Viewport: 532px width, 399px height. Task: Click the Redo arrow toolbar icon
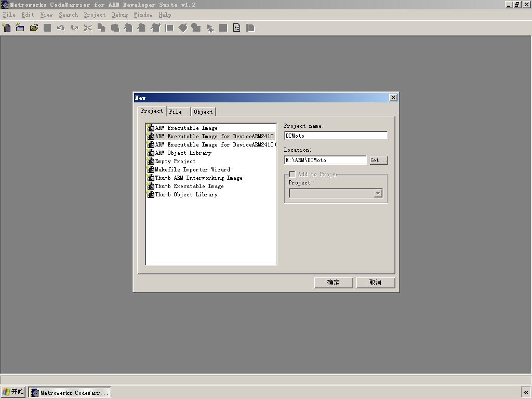coord(74,28)
